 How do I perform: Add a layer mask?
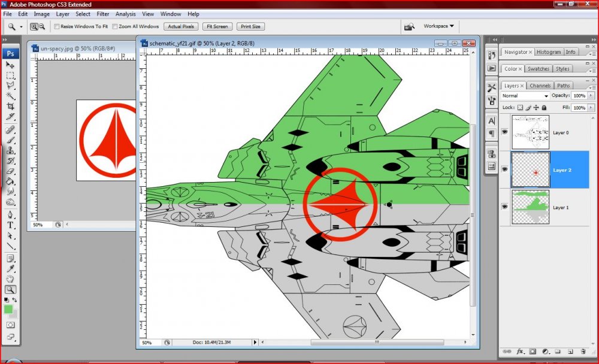[x=533, y=351]
